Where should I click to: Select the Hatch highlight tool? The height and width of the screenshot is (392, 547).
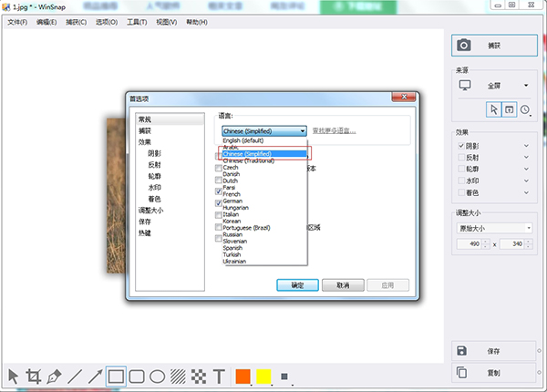click(178, 377)
